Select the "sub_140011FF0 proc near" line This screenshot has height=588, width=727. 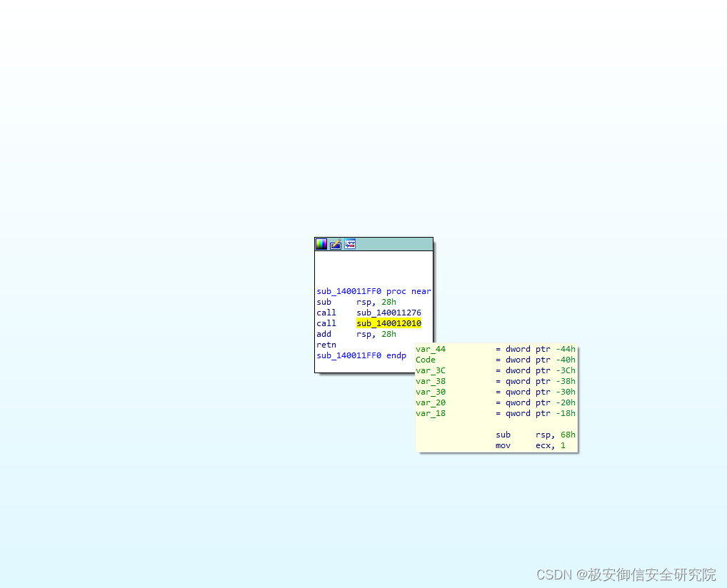pos(373,291)
